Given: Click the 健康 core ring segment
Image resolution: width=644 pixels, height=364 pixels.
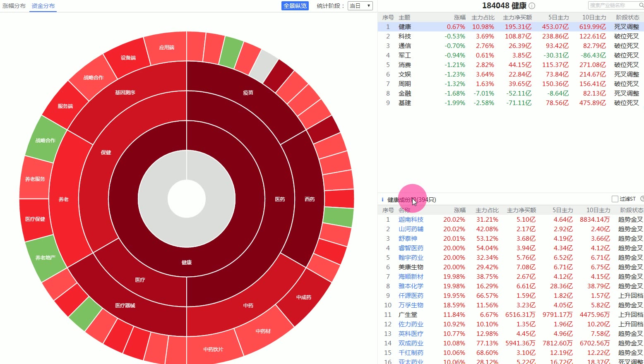Looking at the screenshot, I should [x=187, y=262].
